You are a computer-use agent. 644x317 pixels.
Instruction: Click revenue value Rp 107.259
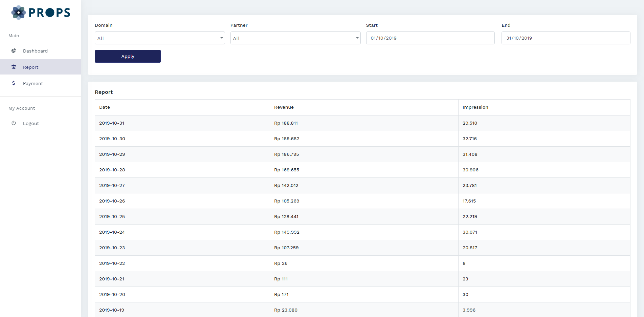click(x=286, y=248)
